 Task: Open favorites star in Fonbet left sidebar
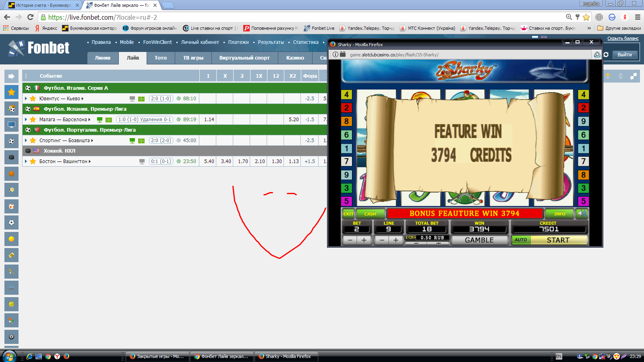tap(11, 92)
